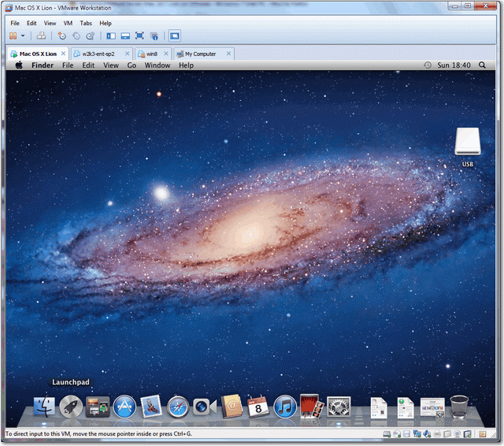
Task: Close the w2k3-ent-sp2 tab
Action: coord(128,54)
